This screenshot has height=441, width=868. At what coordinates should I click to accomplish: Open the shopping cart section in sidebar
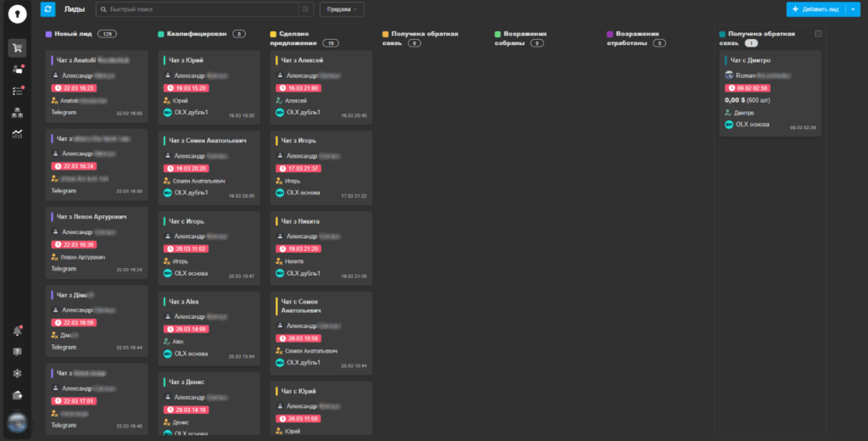(17, 48)
